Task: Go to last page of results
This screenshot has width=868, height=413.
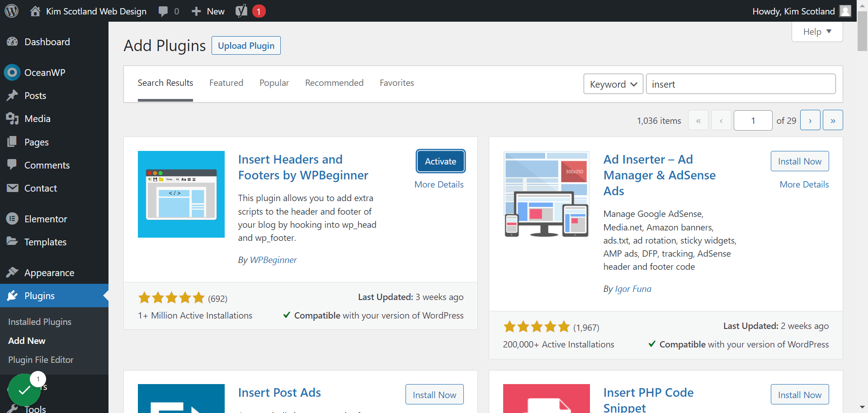Action: point(833,121)
